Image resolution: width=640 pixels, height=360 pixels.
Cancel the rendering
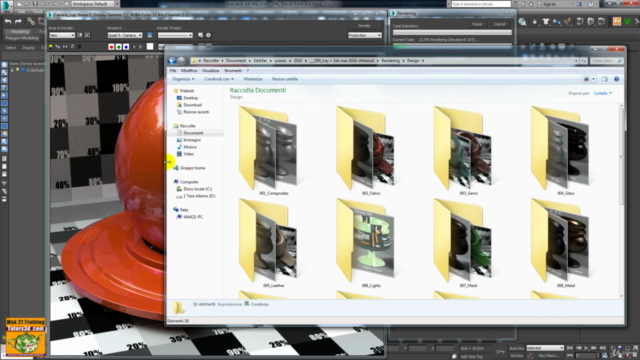click(x=500, y=24)
